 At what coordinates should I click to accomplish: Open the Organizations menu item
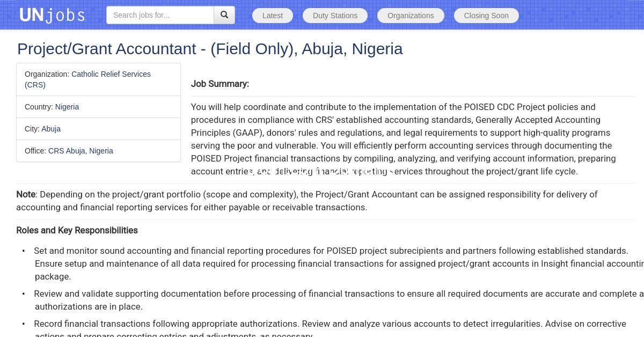click(411, 16)
